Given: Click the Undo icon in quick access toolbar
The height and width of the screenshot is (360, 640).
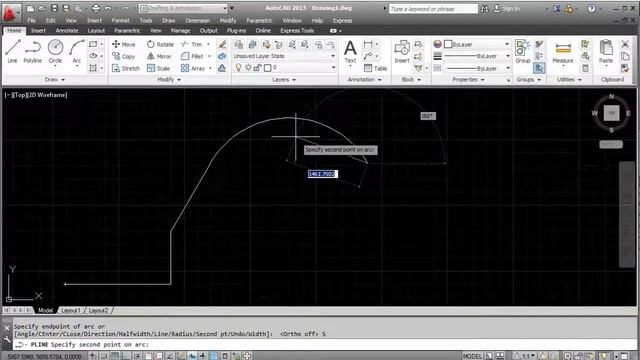Looking at the screenshot, I should click(108, 8).
